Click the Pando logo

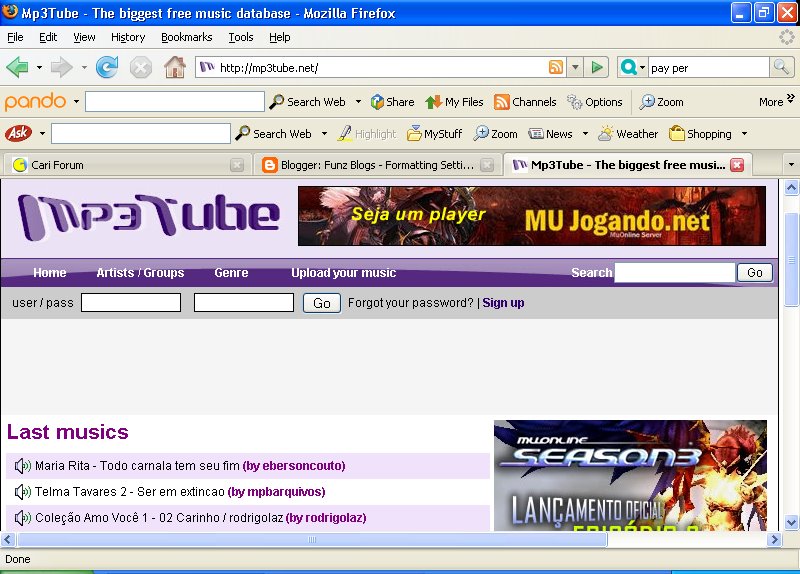[35, 102]
